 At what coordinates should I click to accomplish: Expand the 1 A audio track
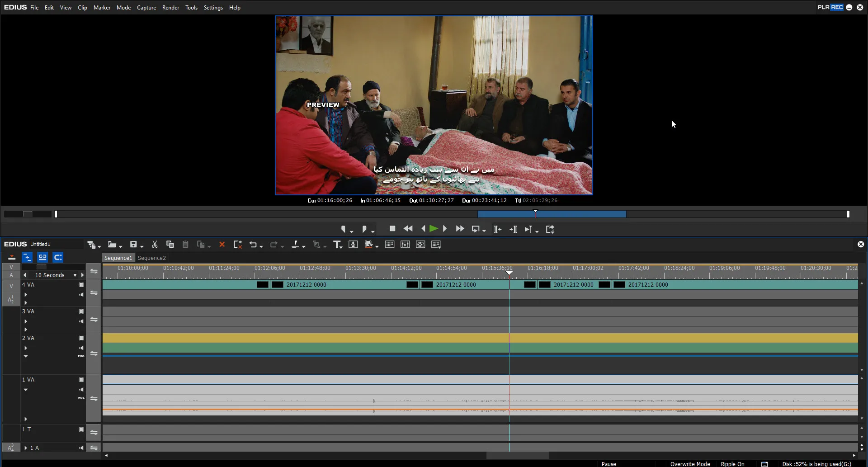(26, 448)
